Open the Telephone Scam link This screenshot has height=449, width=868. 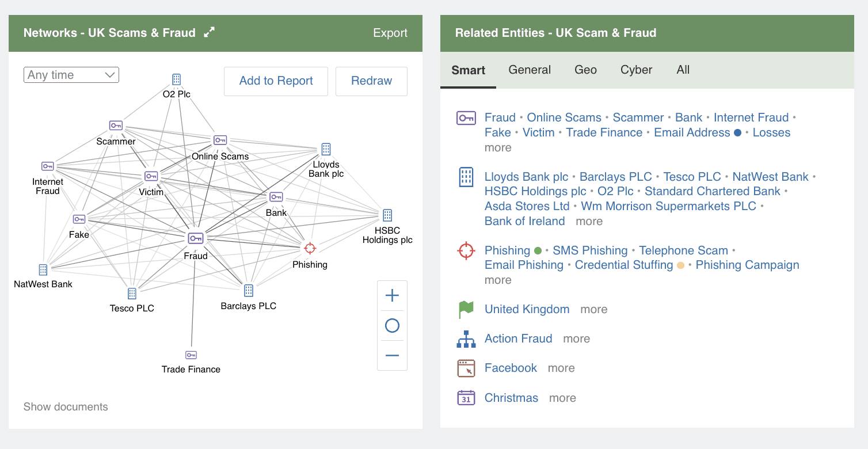pos(683,250)
